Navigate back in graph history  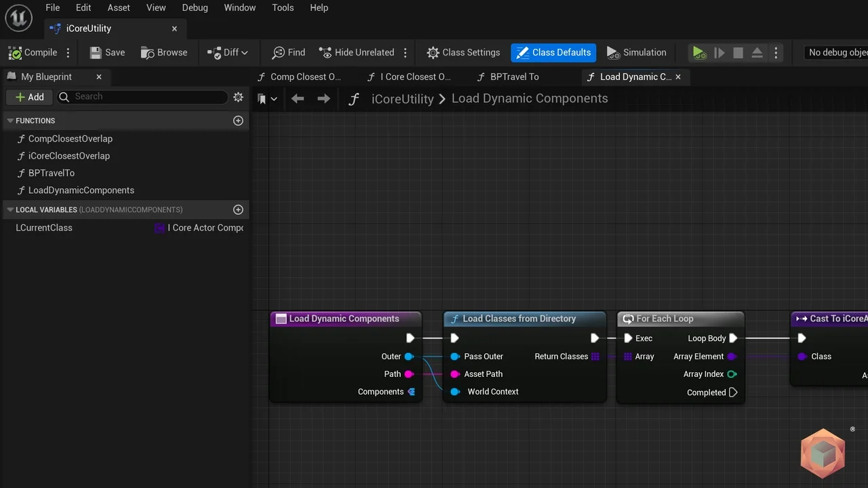[x=298, y=99]
